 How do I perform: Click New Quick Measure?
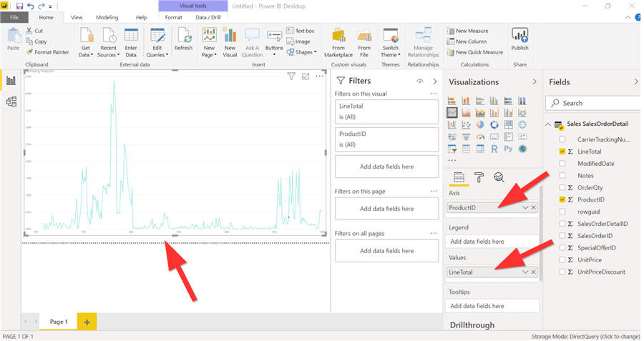pyautogui.click(x=475, y=52)
